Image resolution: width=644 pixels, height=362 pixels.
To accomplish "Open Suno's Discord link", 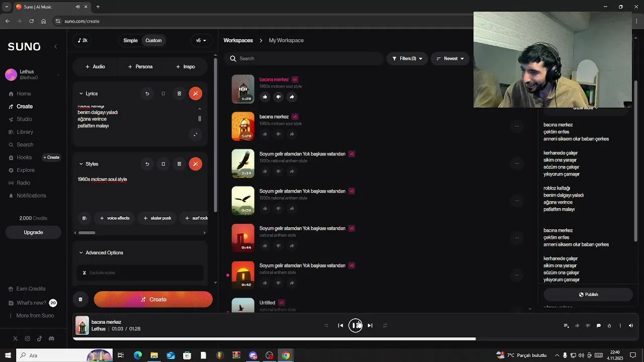I will [x=51, y=339].
